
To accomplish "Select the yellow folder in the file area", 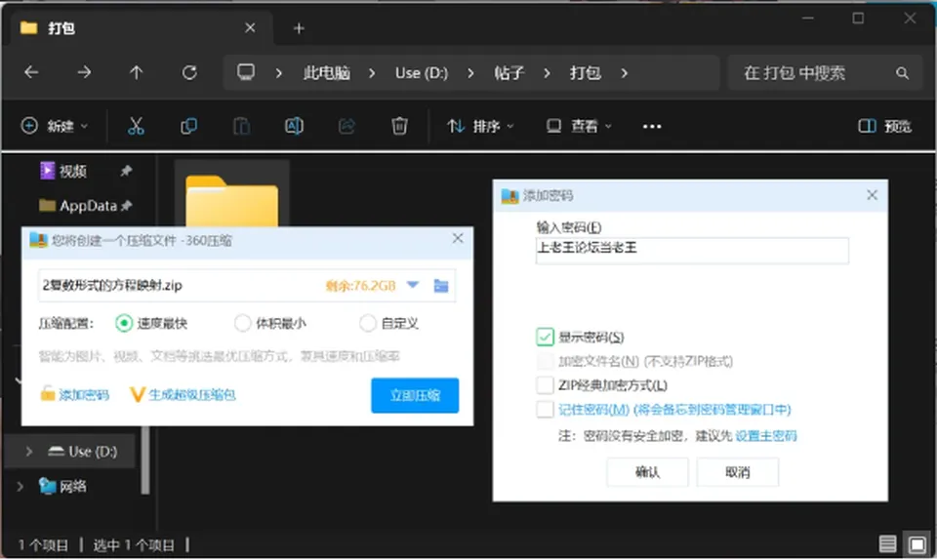I will point(232,200).
